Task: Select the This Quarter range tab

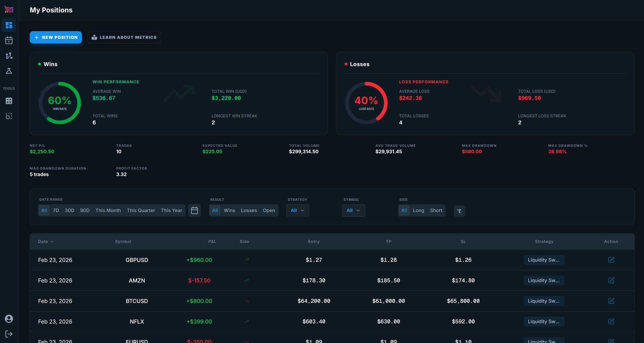Action: coord(141,210)
